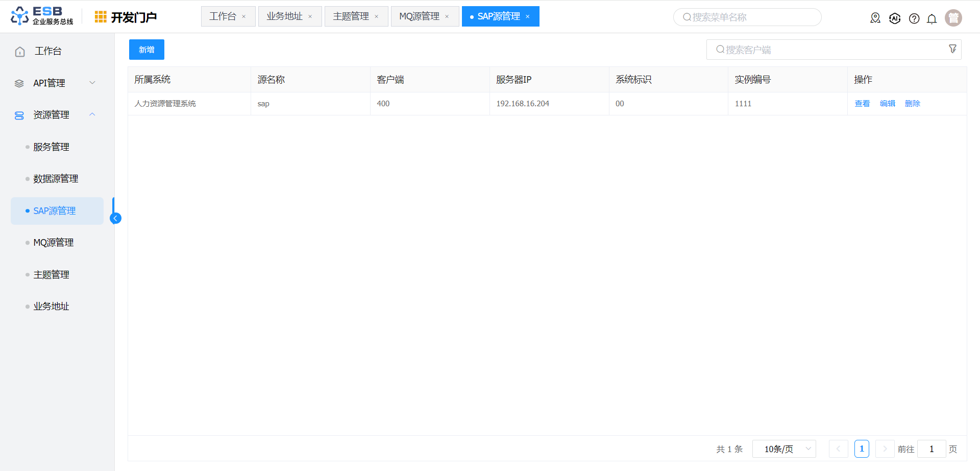
Task: Expand the API管理 menu
Action: pyautogui.click(x=92, y=83)
